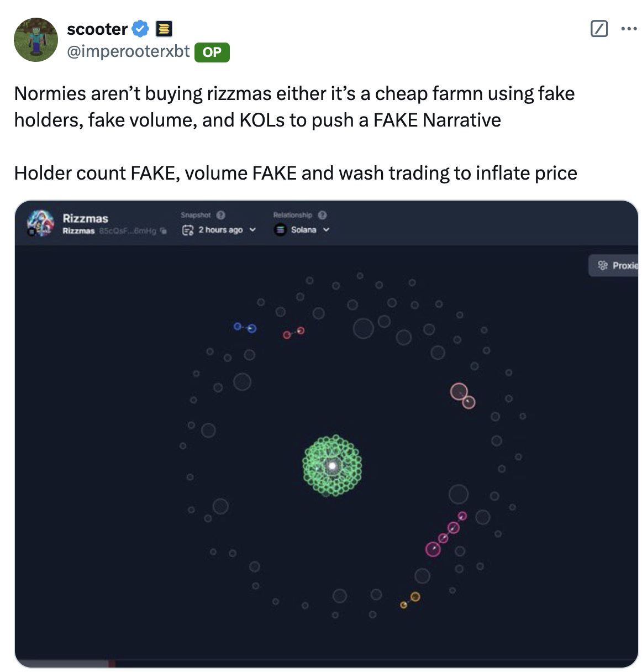
Task: Click the Snapshot help question mark
Action: click(221, 215)
